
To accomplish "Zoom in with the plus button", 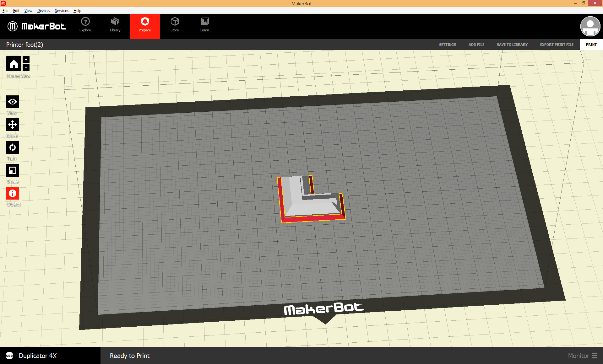I will point(26,60).
